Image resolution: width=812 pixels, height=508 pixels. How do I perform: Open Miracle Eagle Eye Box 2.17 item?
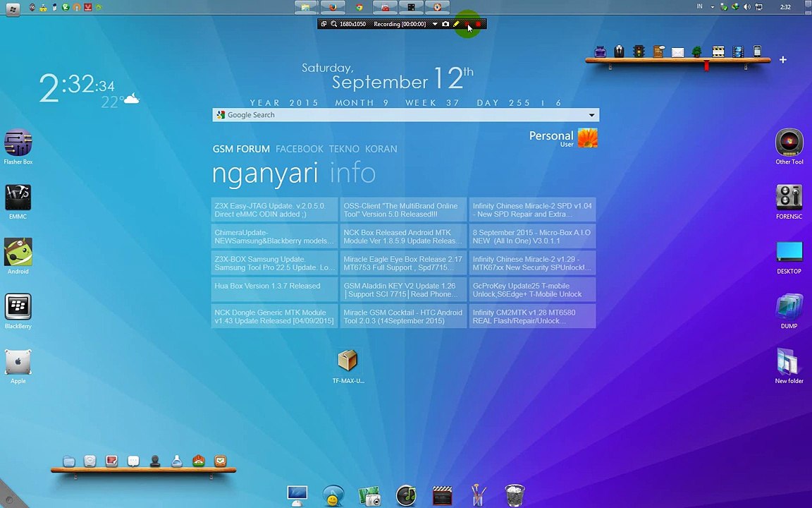click(403, 263)
